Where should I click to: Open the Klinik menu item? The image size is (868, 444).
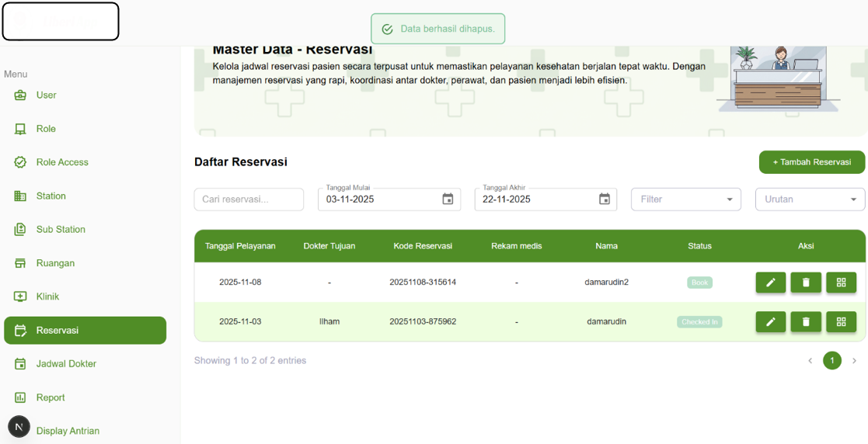click(x=85, y=297)
